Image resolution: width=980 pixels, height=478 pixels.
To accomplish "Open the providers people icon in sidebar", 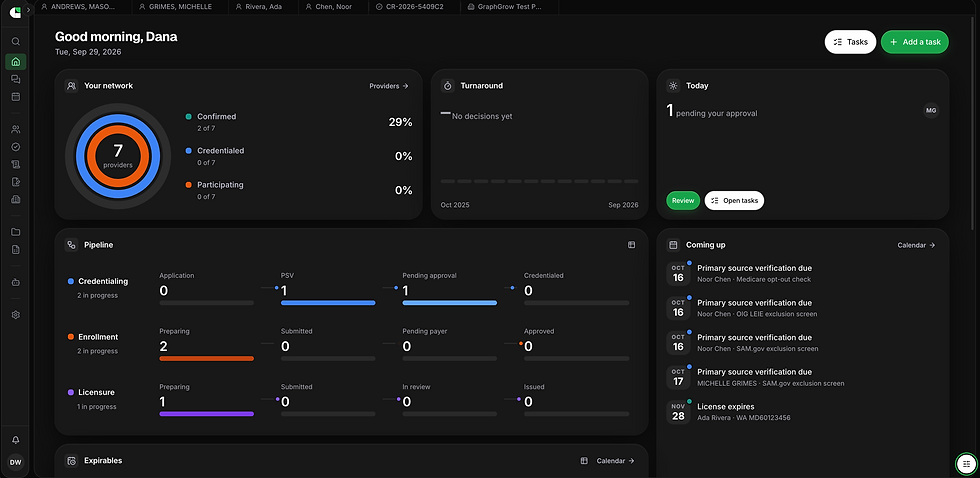I will tap(16, 129).
